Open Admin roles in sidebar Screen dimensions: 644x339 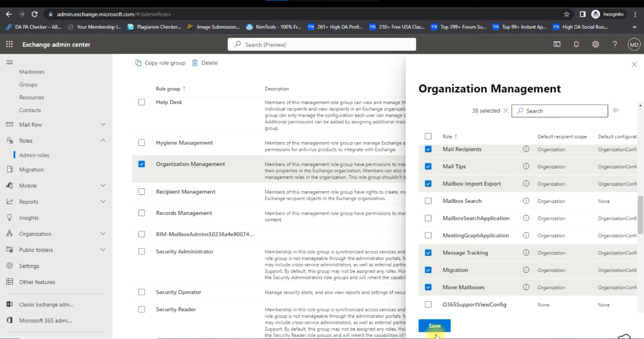(x=34, y=155)
